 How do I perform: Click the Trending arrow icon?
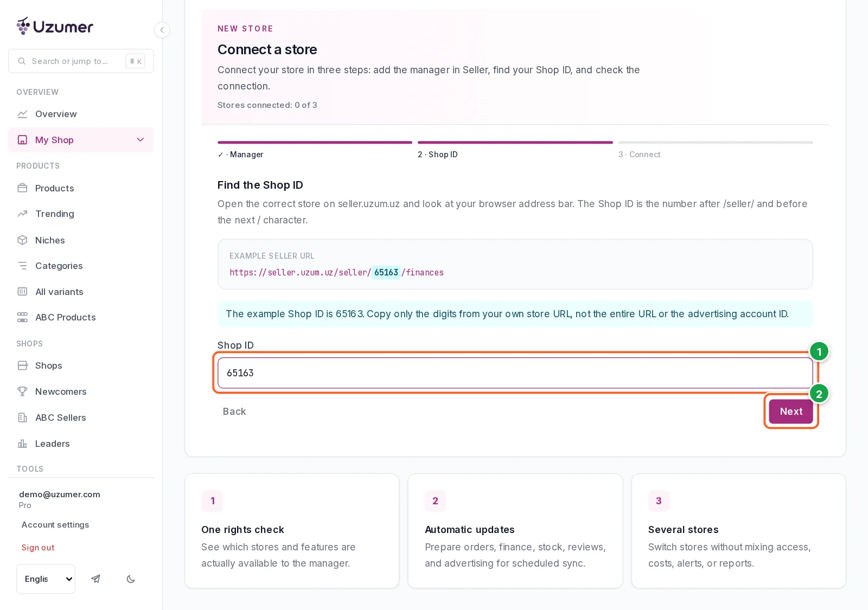22,214
